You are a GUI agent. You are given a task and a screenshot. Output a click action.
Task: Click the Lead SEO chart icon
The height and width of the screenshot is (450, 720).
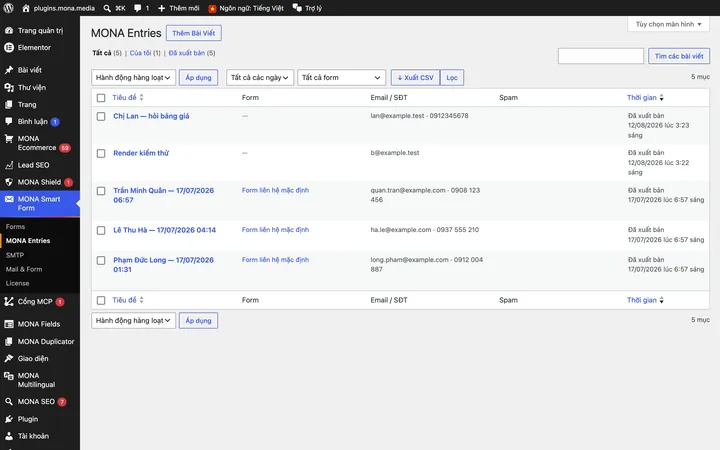tap(9, 165)
